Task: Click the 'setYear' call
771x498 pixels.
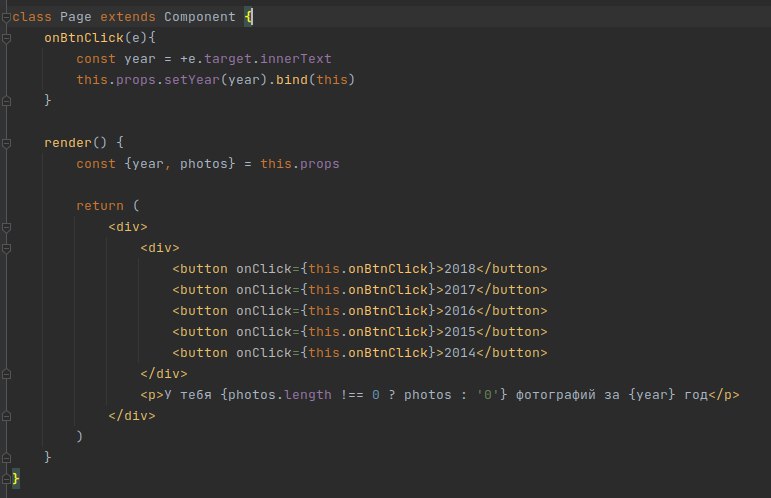Action: (192, 80)
